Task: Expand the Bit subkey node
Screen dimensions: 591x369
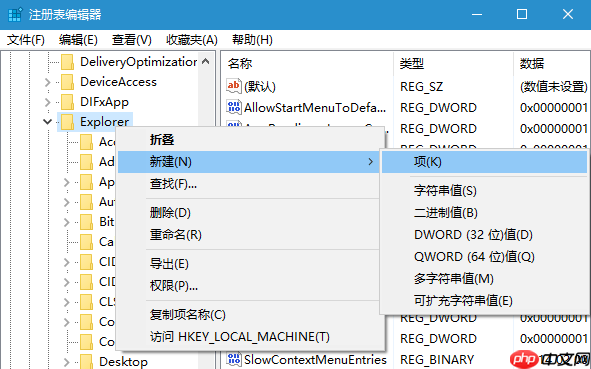Action: coord(67,222)
